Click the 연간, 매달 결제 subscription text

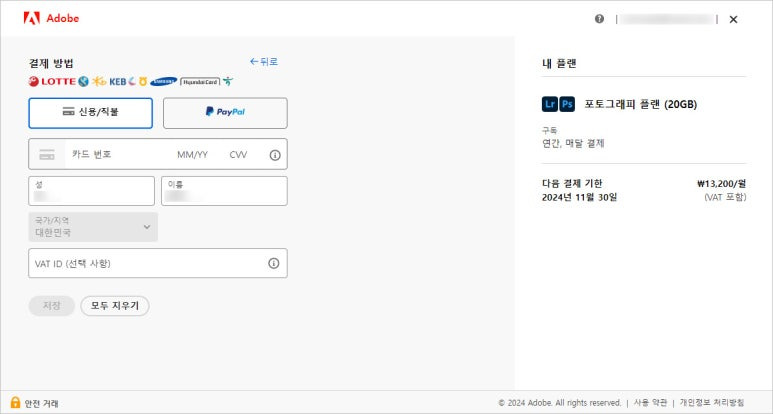[573, 143]
